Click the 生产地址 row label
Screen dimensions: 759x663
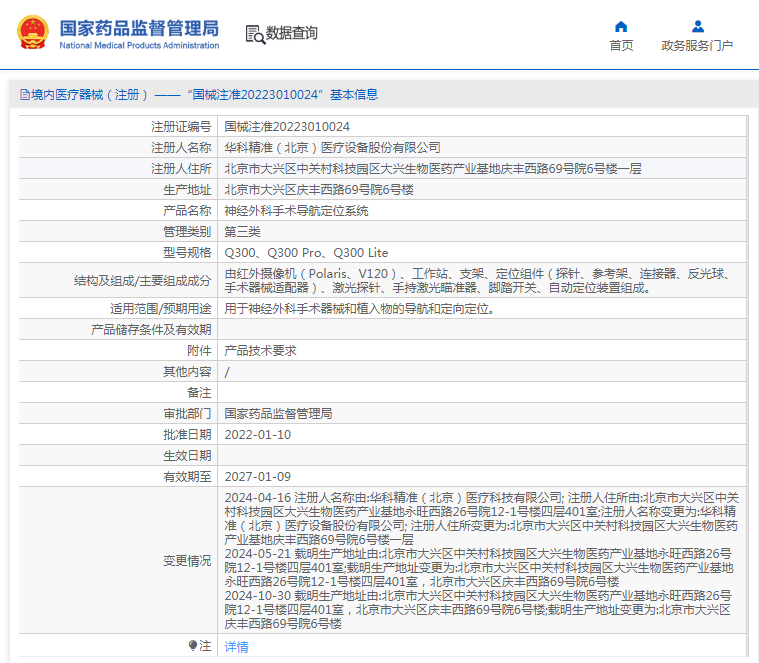pyautogui.click(x=187, y=190)
